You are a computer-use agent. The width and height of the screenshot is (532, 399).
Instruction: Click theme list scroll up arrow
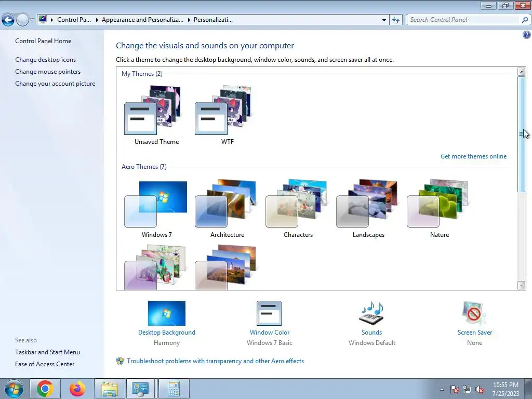pyautogui.click(x=522, y=72)
